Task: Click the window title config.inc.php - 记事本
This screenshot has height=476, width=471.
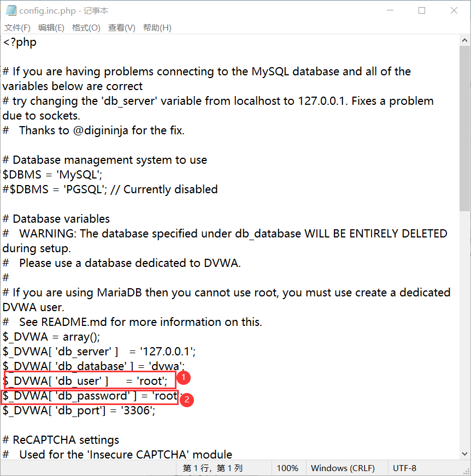Action: pyautogui.click(x=64, y=10)
